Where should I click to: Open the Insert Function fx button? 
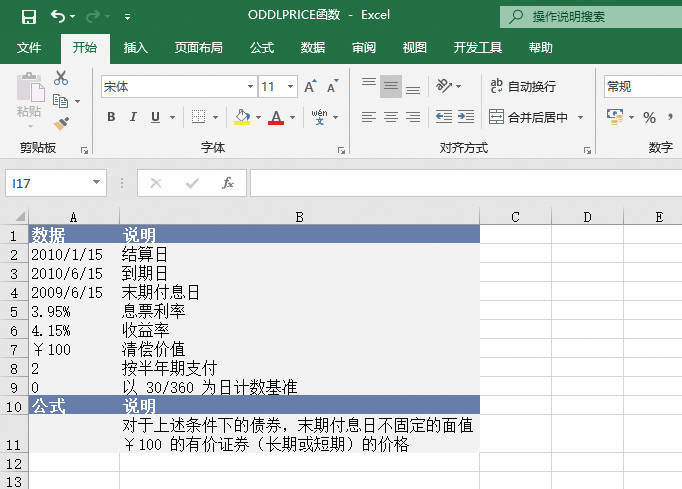[228, 183]
